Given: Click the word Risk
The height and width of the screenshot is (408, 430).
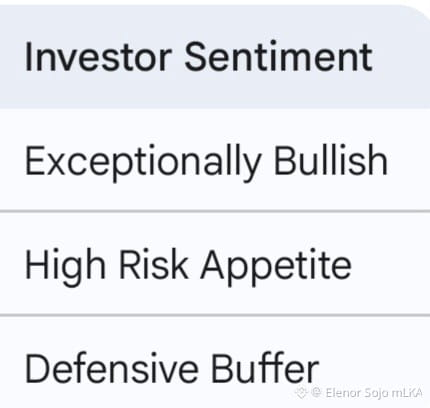Looking at the screenshot, I should pos(153,263).
